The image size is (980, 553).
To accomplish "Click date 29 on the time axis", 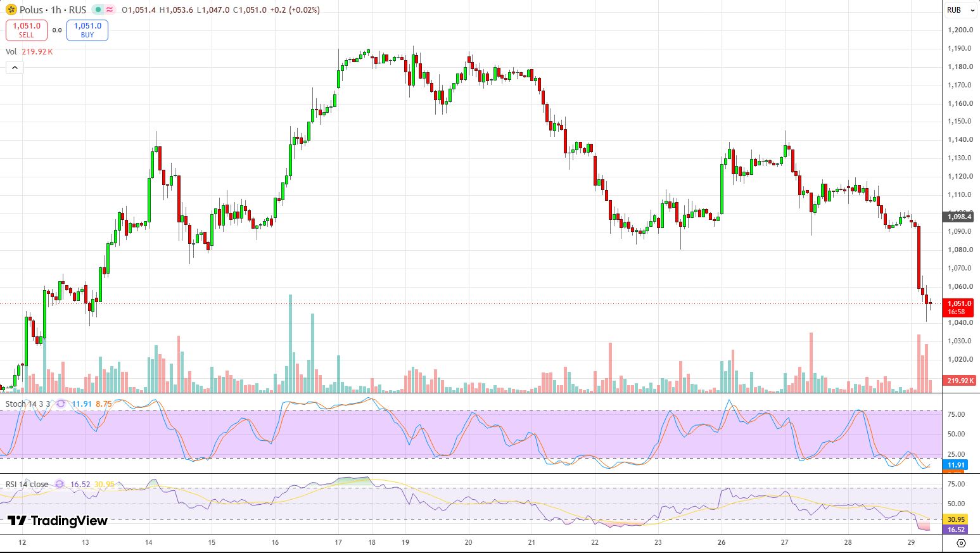I will 911,542.
